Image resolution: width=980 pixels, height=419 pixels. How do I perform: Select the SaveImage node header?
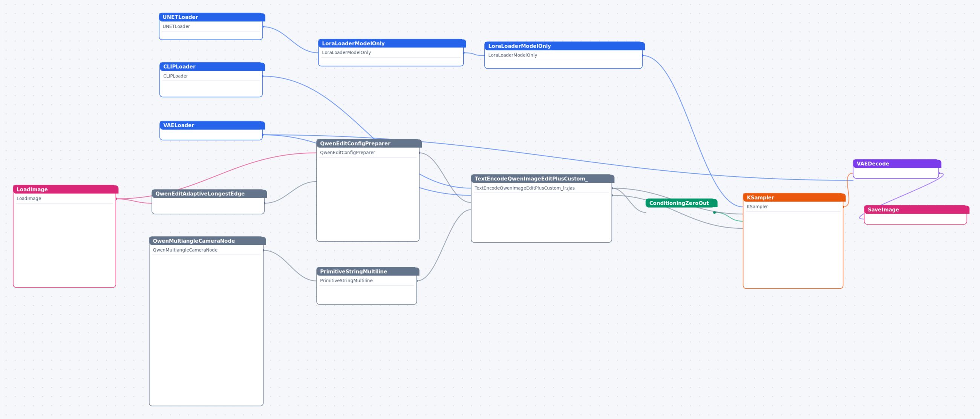click(916, 209)
